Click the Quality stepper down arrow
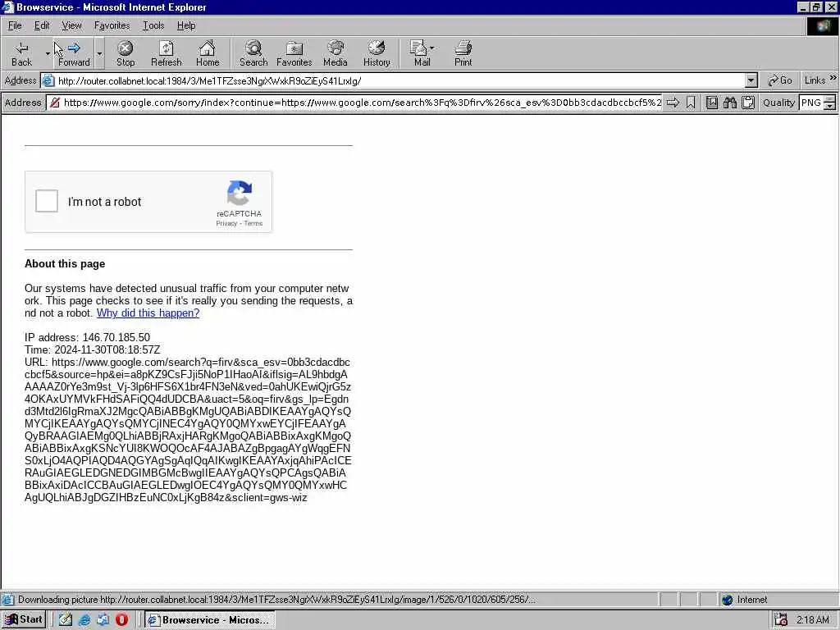 pyautogui.click(x=830, y=106)
